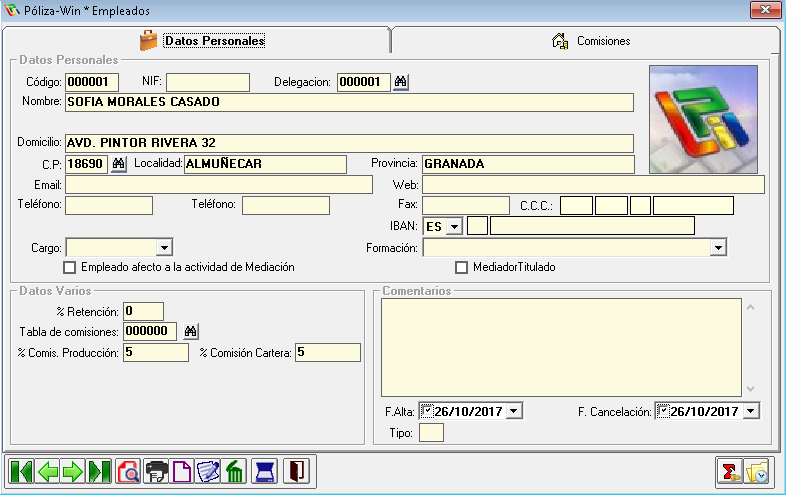This screenshot has width=786, height=495.
Task: Click the Código field
Action: click(92, 82)
